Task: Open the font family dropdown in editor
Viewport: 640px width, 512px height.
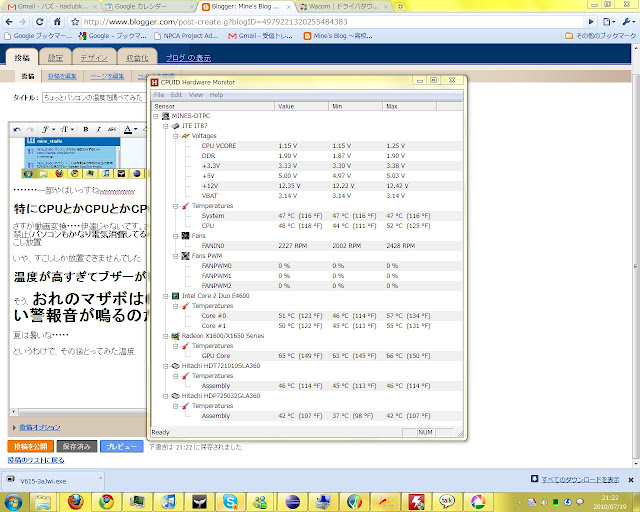Action: 48,129
